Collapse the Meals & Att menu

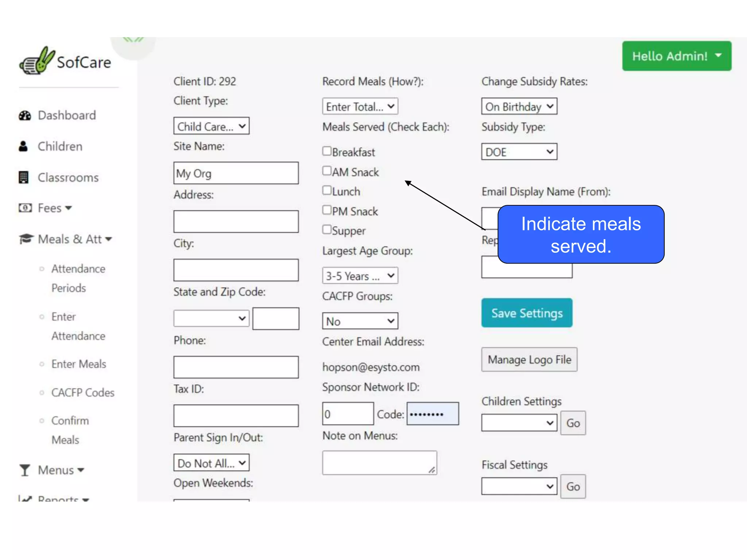pyautogui.click(x=75, y=239)
